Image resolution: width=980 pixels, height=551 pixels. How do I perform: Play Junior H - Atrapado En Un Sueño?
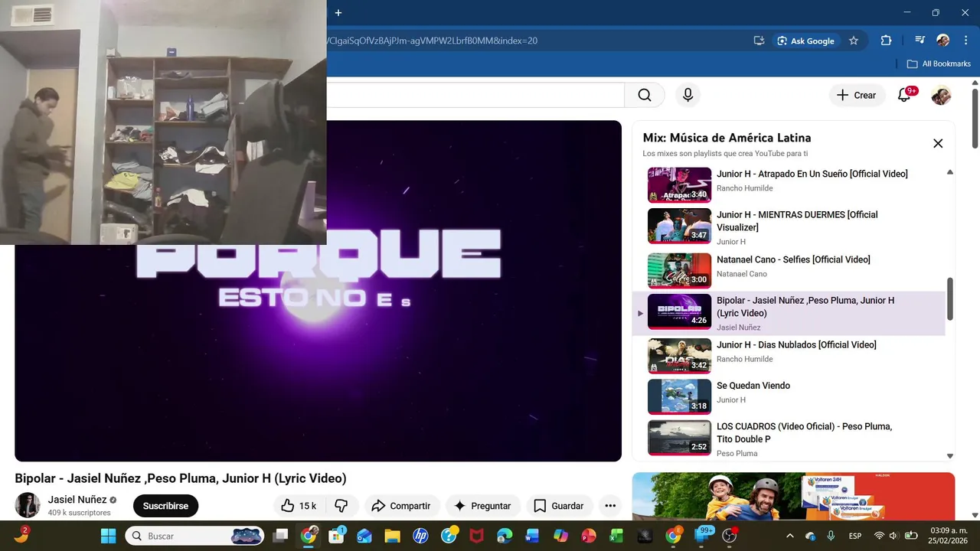pos(789,184)
